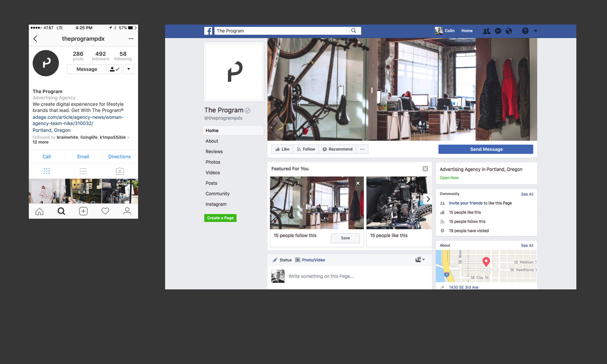The width and height of the screenshot is (607, 364).
Task: Open Instagram three-dots options menu
Action: [x=131, y=39]
